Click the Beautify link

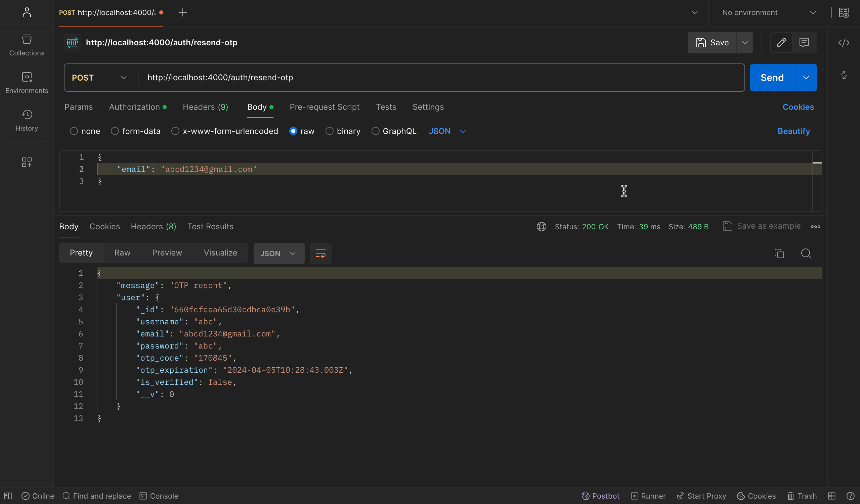pos(793,131)
